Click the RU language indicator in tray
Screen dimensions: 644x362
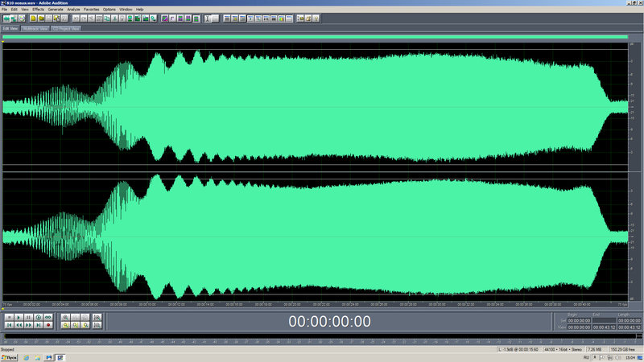(586, 358)
